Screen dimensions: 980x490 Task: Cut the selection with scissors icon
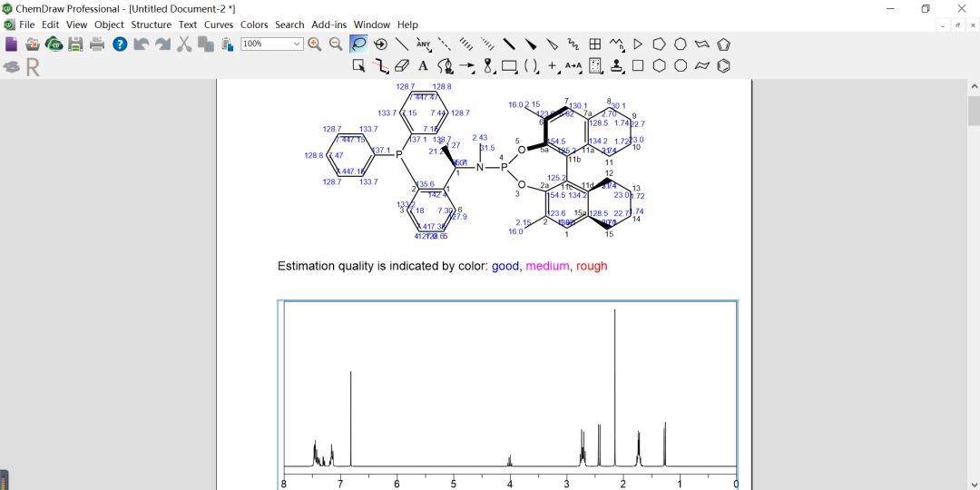click(183, 44)
